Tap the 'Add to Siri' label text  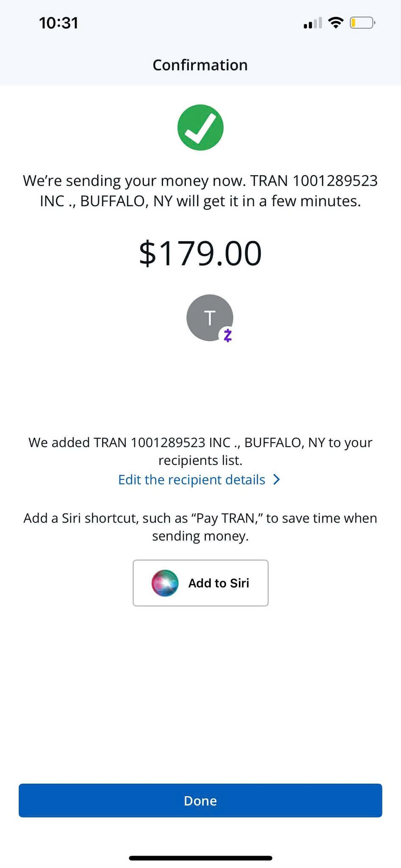(x=219, y=583)
